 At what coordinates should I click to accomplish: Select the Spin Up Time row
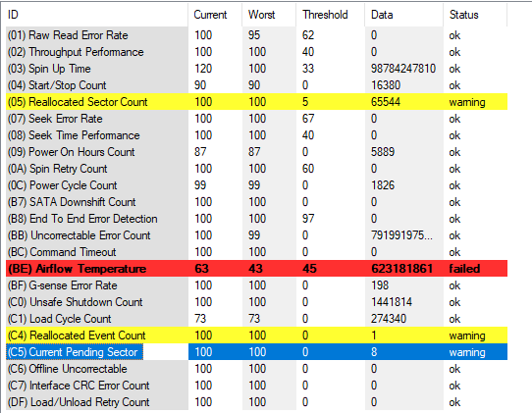(x=256, y=69)
